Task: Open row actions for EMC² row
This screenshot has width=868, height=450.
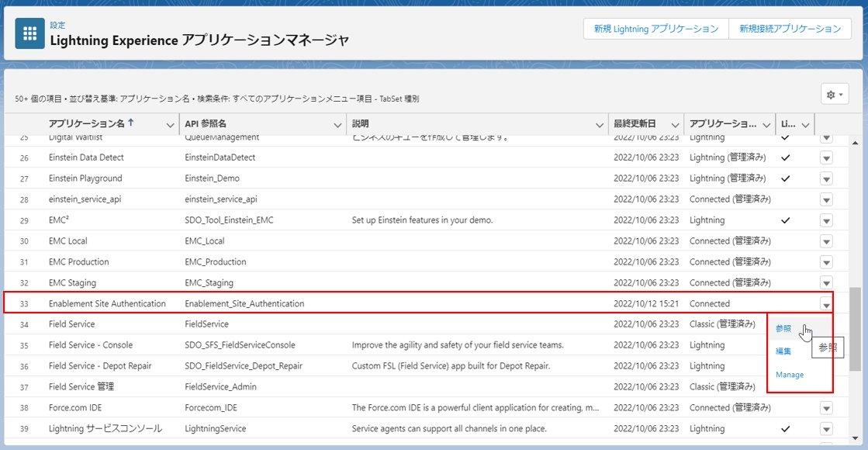Action: (826, 221)
